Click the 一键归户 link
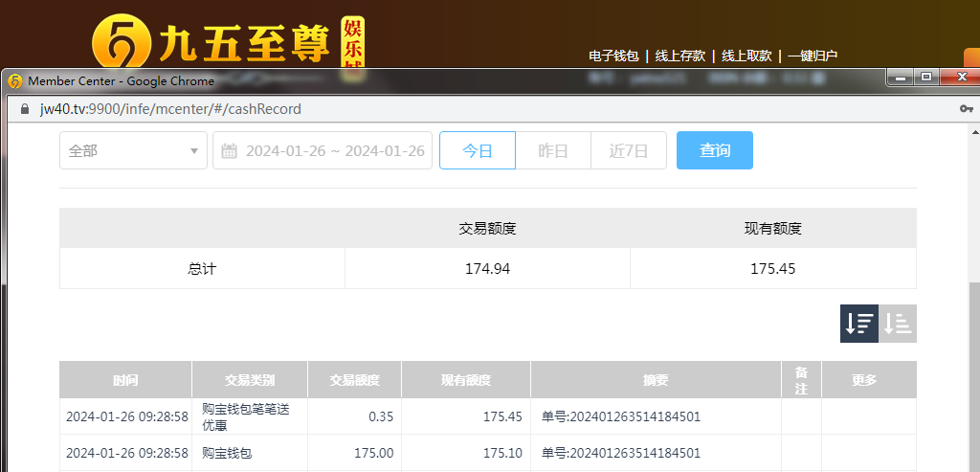 [813, 56]
